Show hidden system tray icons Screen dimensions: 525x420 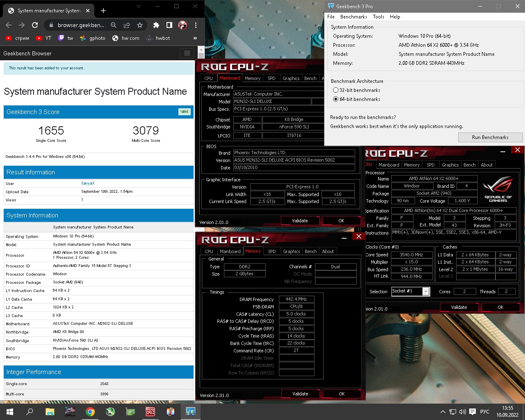pos(443,412)
